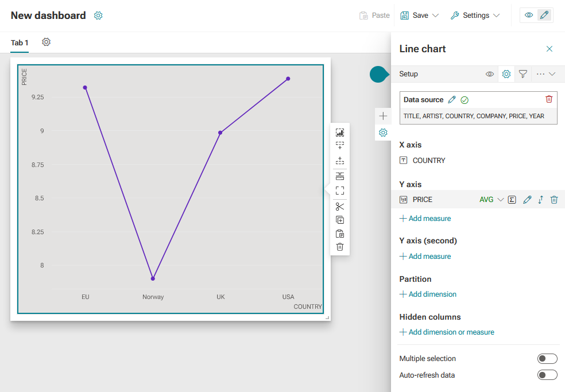Click the chart type icon in widget toolbar
The width and height of the screenshot is (565, 392).
(340, 133)
